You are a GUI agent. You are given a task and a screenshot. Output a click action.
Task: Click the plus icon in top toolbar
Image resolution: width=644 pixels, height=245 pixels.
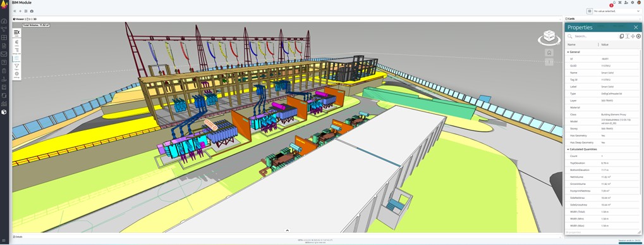coord(20,11)
